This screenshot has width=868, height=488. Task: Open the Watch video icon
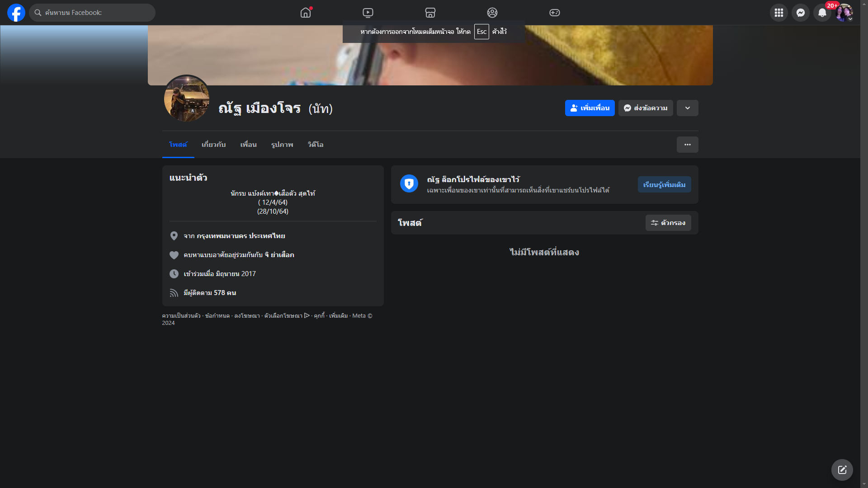(368, 13)
